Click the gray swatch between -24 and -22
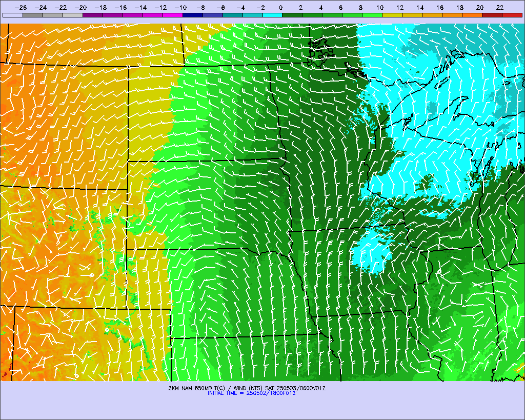The image size is (525, 420). 53,15
